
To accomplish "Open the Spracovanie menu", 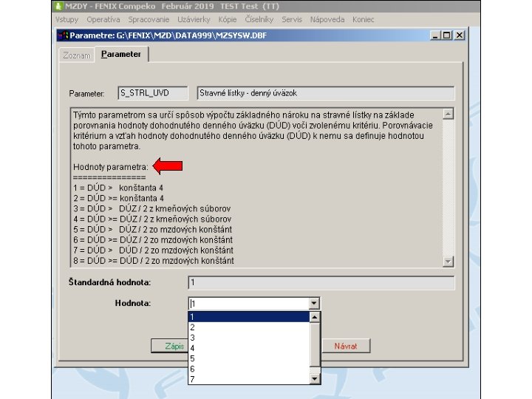I will (x=149, y=19).
